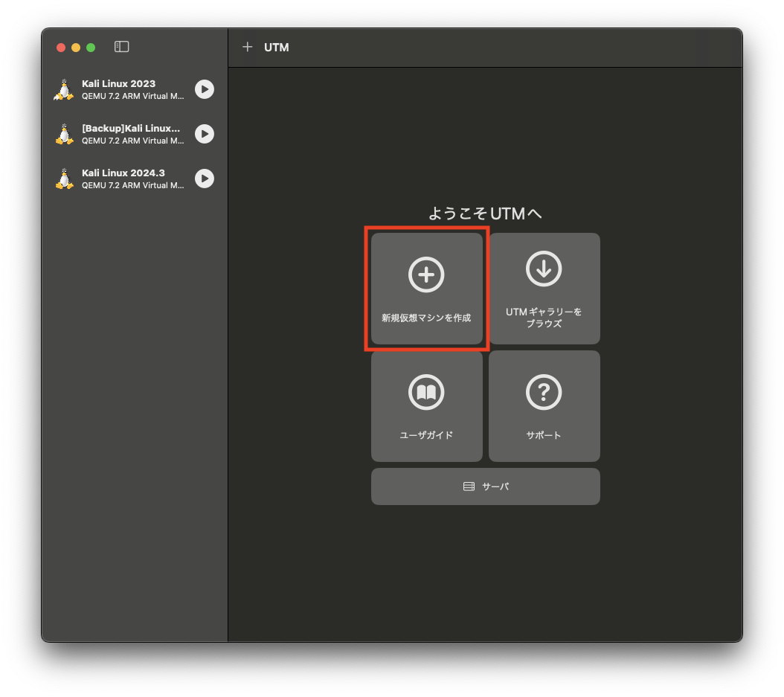Start the Kali Linux 2024.3 virtual machine
This screenshot has width=784, height=697.
click(x=204, y=179)
